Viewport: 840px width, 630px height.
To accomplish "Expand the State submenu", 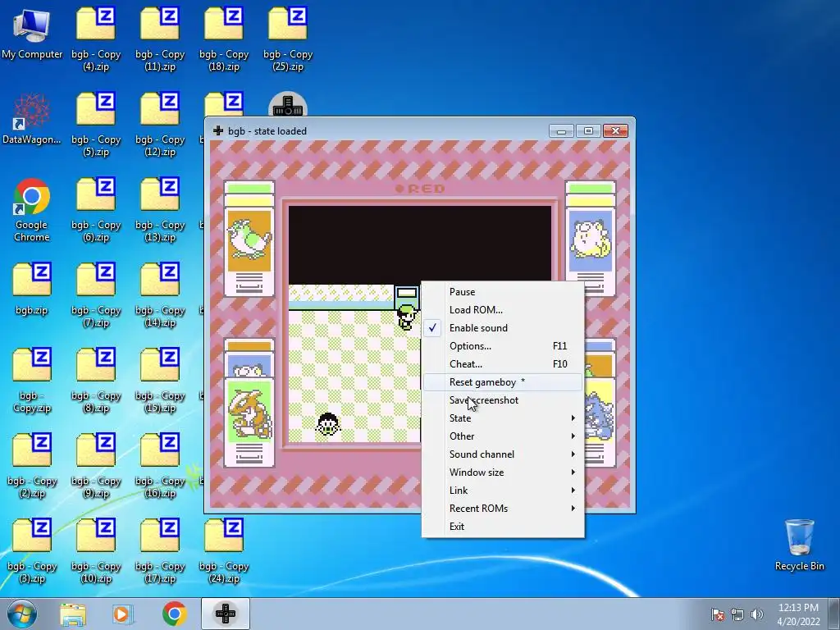I will [503, 418].
